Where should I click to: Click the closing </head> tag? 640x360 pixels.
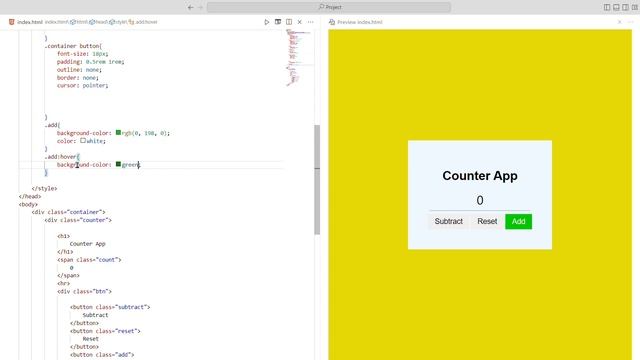coord(30,196)
